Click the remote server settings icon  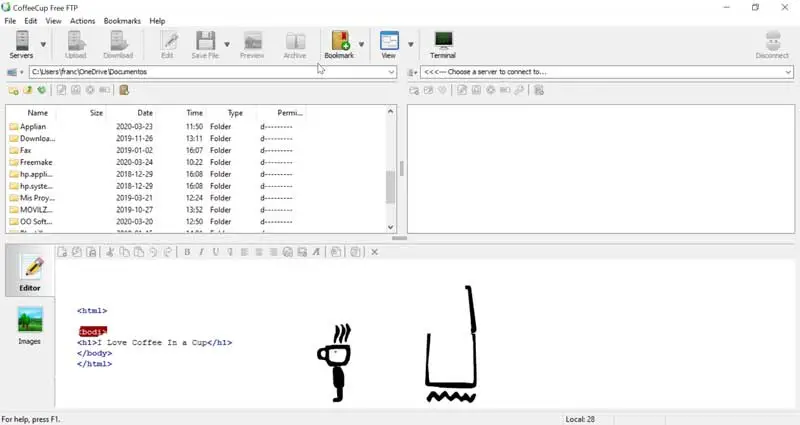[539, 90]
